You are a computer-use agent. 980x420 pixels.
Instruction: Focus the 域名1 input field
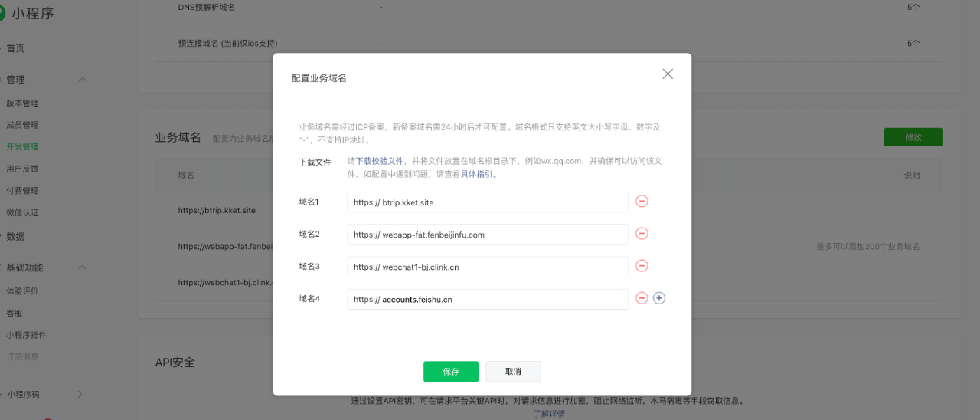[488, 202]
